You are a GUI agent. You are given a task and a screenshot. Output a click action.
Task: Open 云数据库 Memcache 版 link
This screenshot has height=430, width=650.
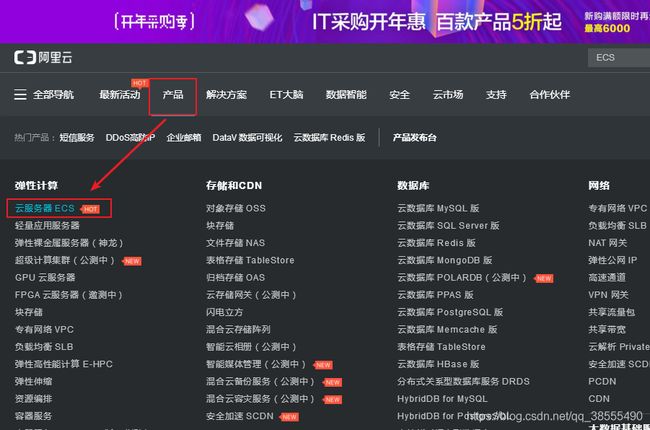click(447, 330)
